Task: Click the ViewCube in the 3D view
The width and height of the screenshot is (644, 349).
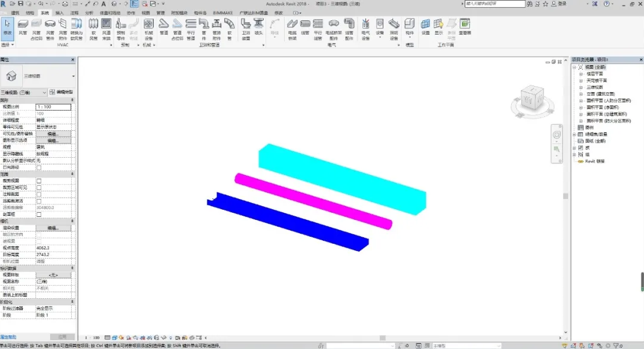Action: (532, 99)
